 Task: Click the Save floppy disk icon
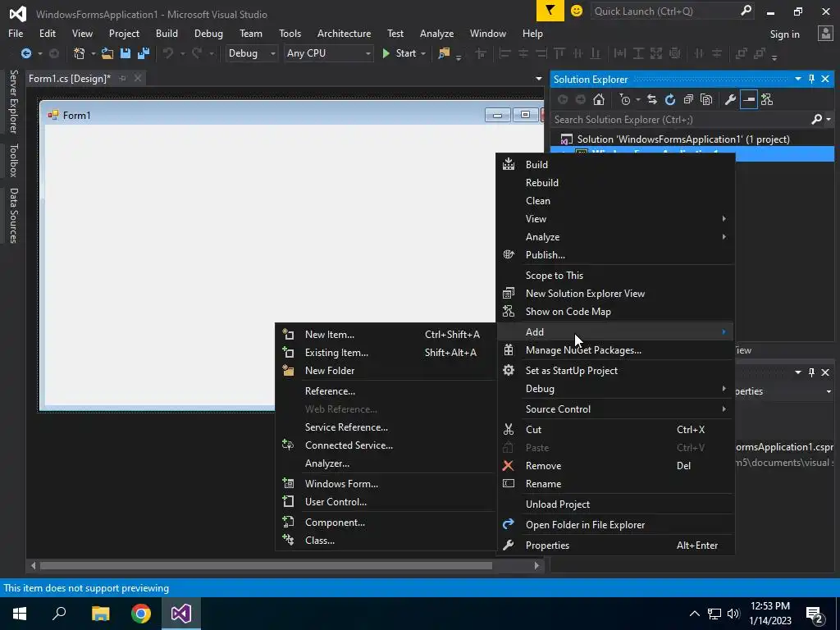126,53
